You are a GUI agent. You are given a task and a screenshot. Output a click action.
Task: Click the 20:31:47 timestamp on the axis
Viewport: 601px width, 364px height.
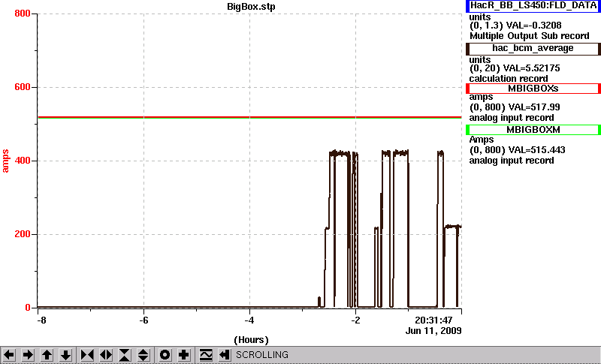[434, 320]
